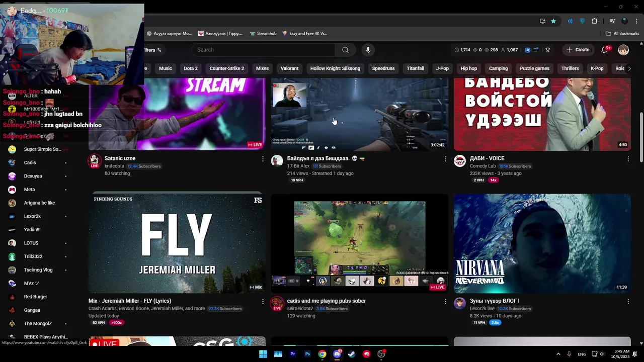This screenshot has width=644, height=362.
Task: Open the Chrome extensions puzzle icon
Action: [x=594, y=21]
